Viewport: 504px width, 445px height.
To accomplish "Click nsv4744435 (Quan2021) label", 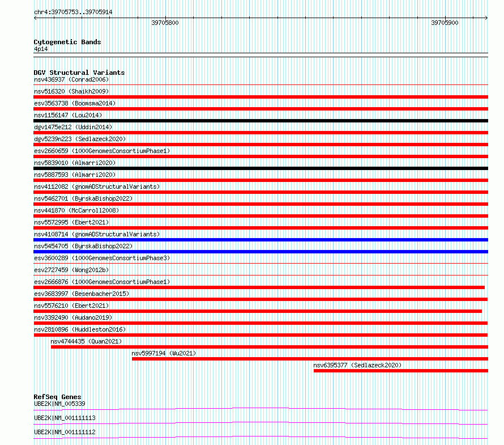I will coord(86,341).
